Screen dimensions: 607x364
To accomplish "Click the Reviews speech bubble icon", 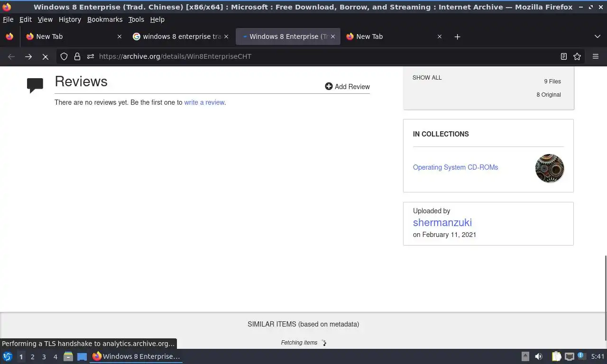I will point(35,85).
